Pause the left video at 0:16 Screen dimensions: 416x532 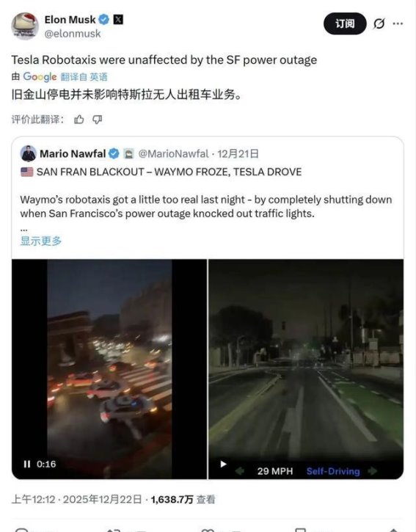pos(27,464)
